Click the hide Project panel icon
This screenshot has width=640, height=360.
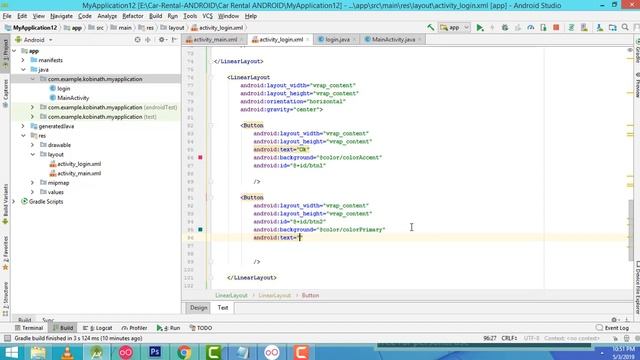tap(174, 40)
